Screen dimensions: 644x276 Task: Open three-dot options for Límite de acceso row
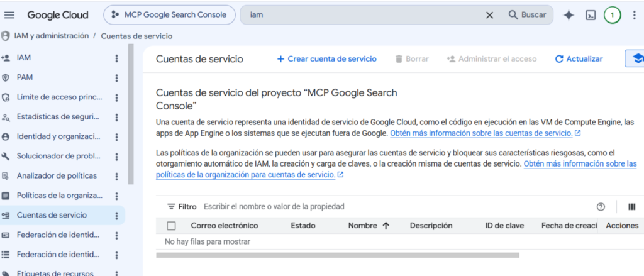[x=116, y=97]
